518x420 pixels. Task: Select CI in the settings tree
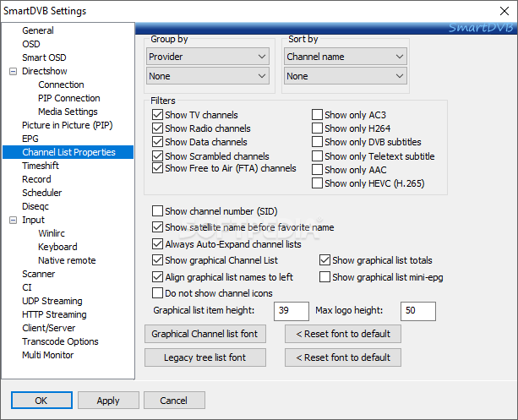click(x=27, y=287)
